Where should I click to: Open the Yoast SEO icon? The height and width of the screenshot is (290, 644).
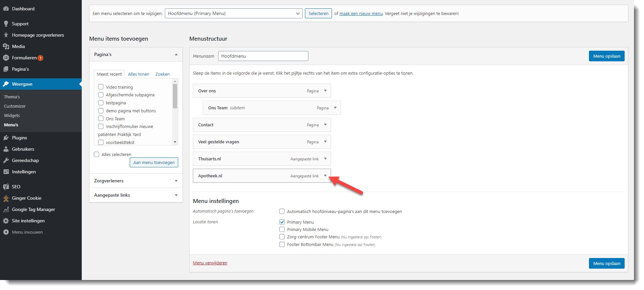[x=6, y=187]
